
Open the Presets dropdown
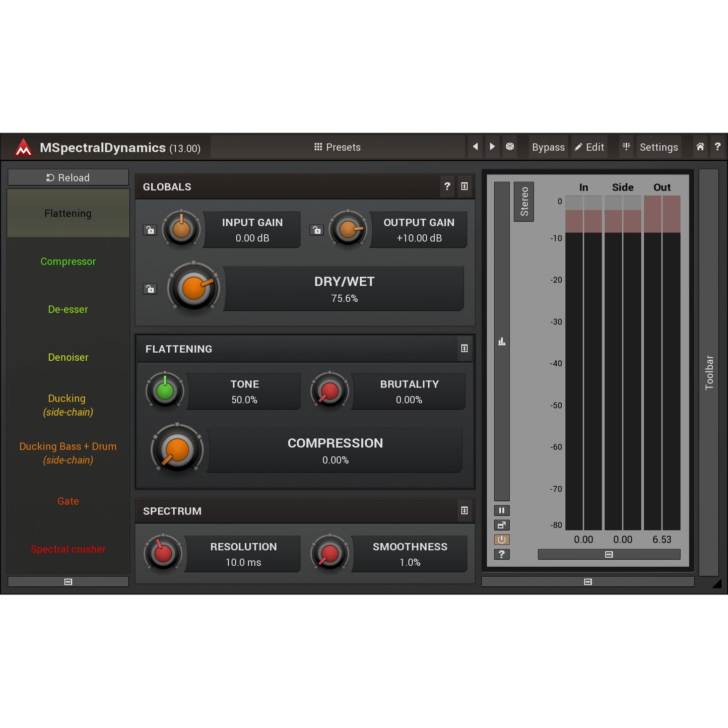(x=337, y=147)
